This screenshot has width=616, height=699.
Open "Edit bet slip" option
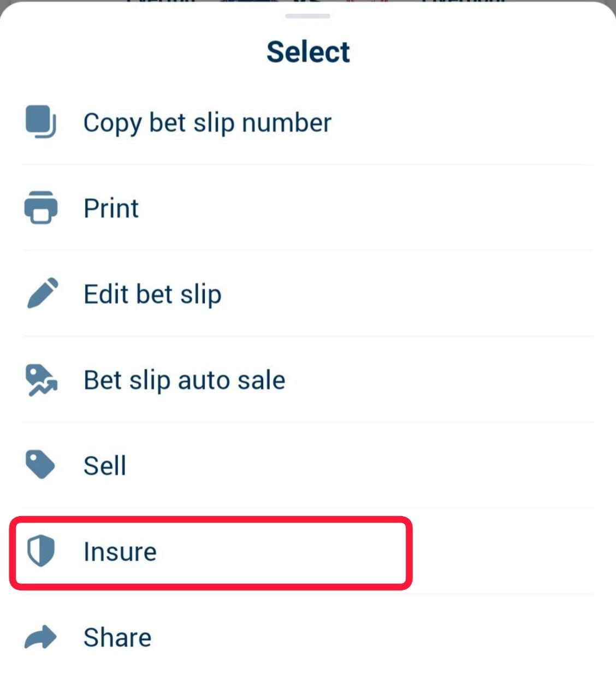152,294
